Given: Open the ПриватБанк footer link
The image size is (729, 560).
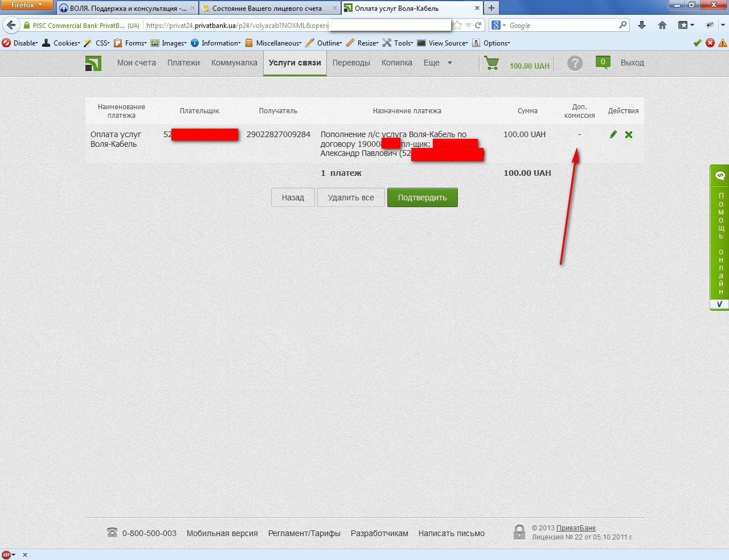Looking at the screenshot, I should tap(576, 528).
